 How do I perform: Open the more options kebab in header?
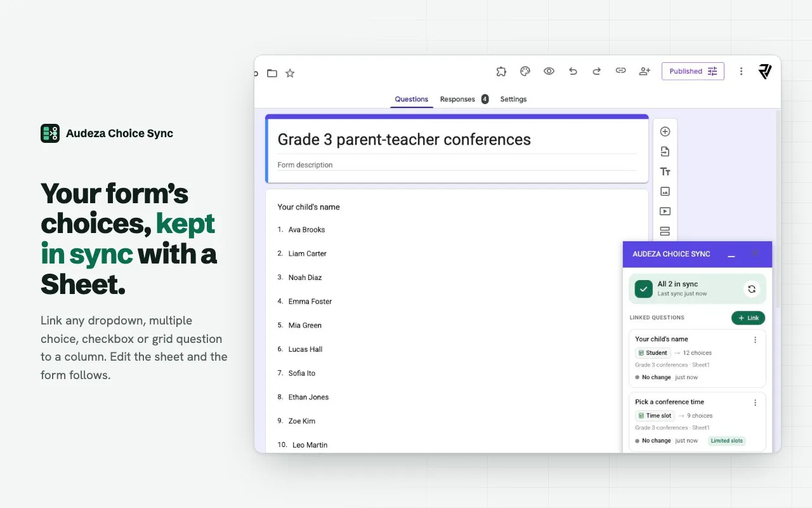(x=741, y=71)
